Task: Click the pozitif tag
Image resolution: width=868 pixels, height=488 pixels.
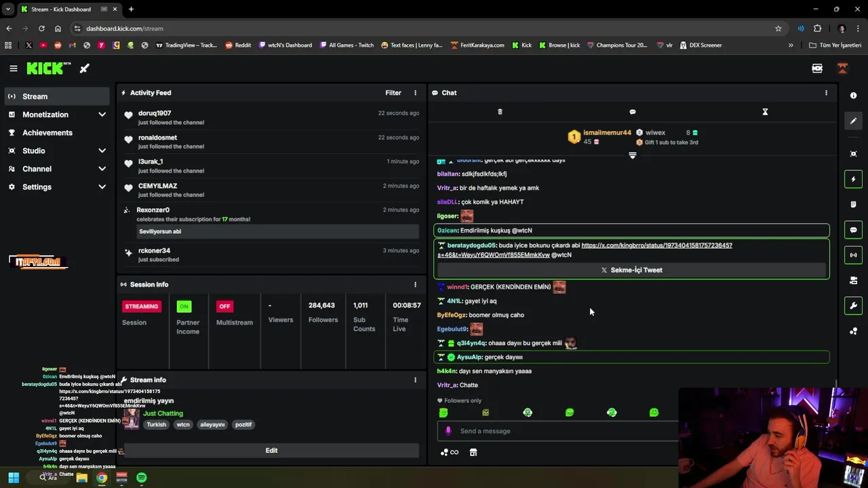Action: (243, 425)
